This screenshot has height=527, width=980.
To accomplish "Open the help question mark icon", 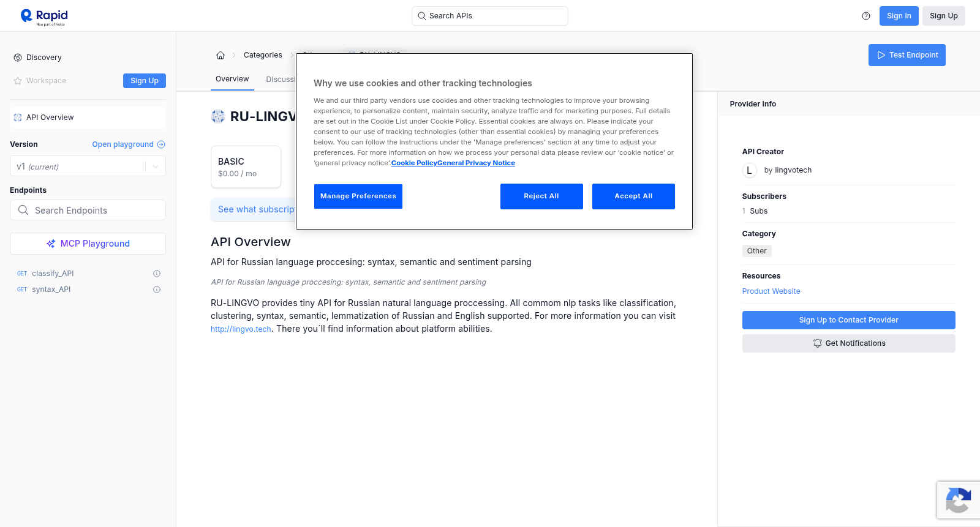I will (x=866, y=16).
